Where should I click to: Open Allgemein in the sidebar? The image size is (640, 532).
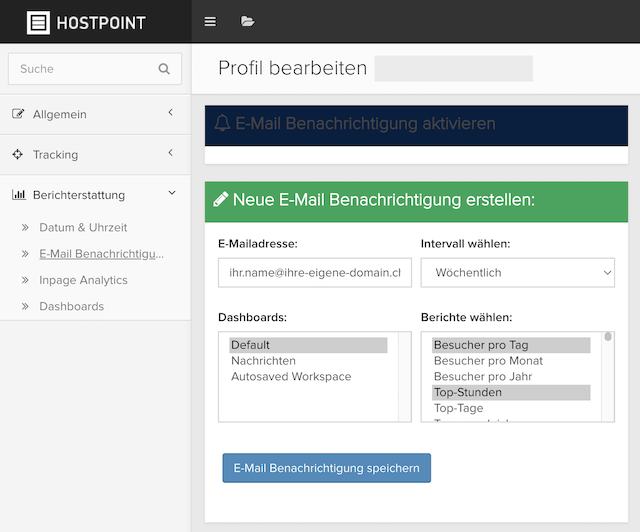click(x=95, y=114)
